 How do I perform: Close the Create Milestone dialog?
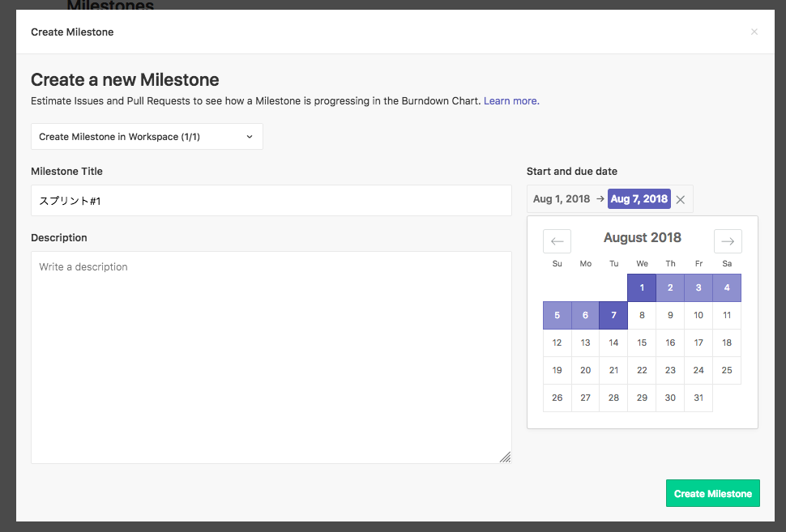click(x=754, y=32)
